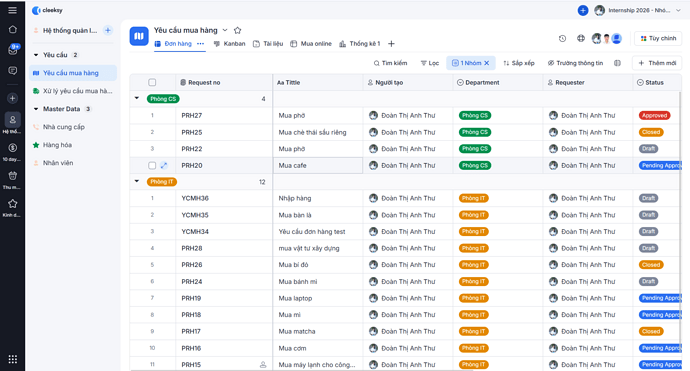Open the apps grid icon at bottom

pyautogui.click(x=12, y=359)
